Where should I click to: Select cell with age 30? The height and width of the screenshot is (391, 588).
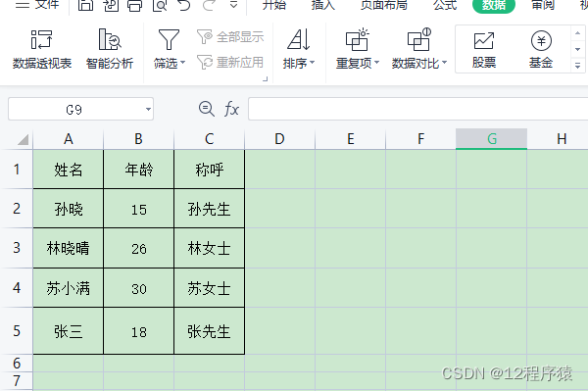139,288
